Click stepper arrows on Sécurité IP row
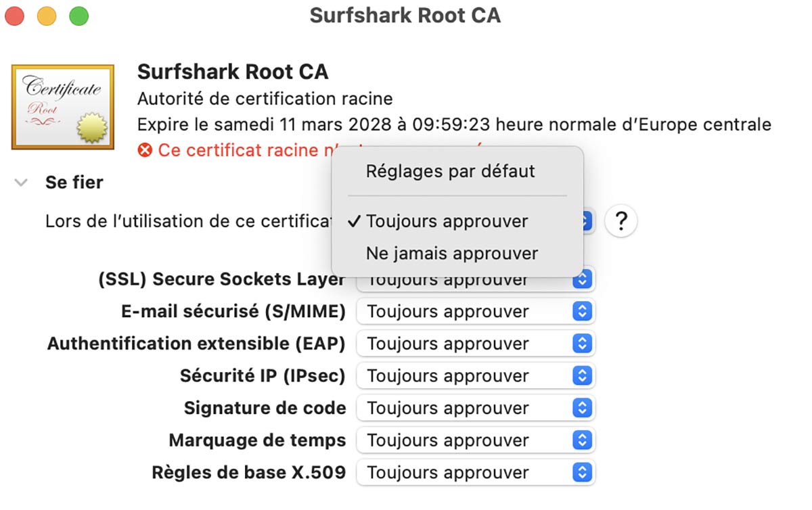The image size is (812, 510). [582, 375]
